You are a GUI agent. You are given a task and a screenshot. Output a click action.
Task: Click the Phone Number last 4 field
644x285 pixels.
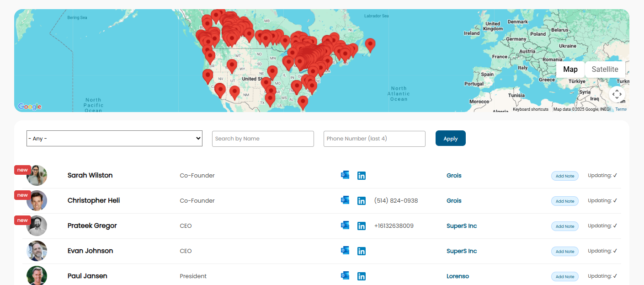374,139
